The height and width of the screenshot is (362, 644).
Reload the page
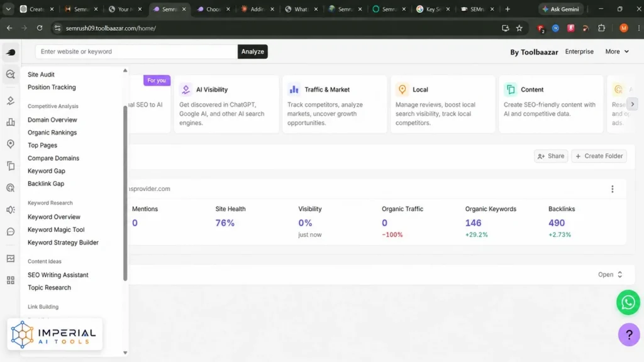40,28
